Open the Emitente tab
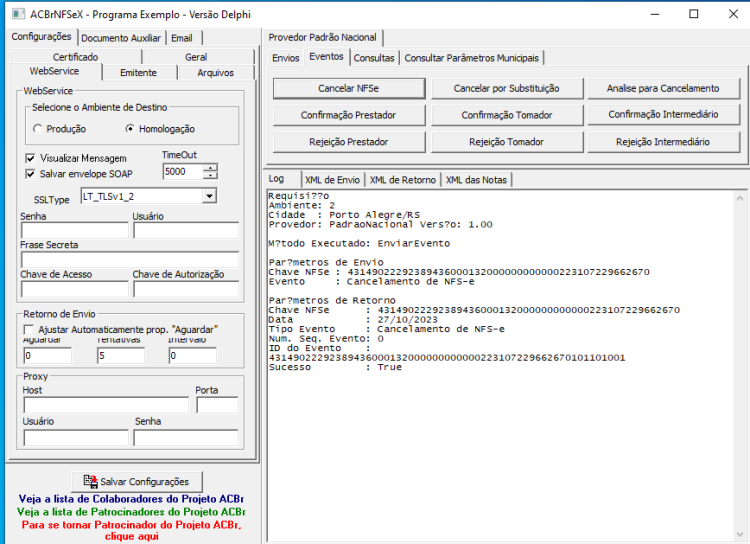 click(x=139, y=73)
